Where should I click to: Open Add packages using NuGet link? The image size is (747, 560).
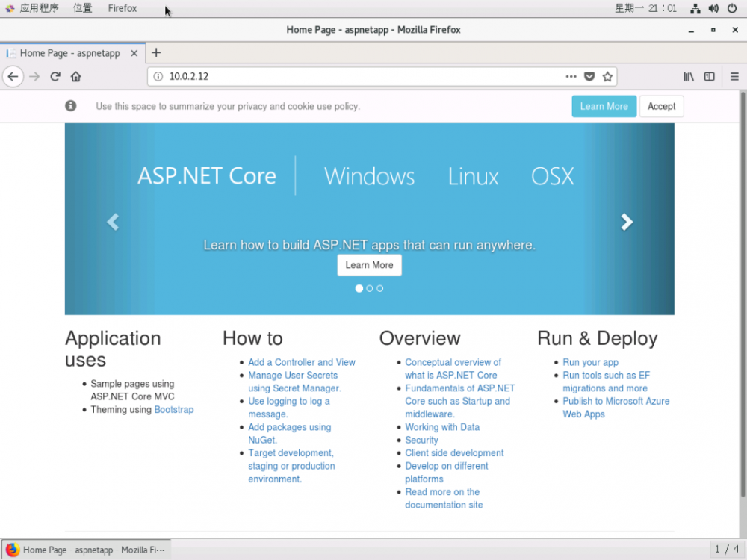[290, 434]
